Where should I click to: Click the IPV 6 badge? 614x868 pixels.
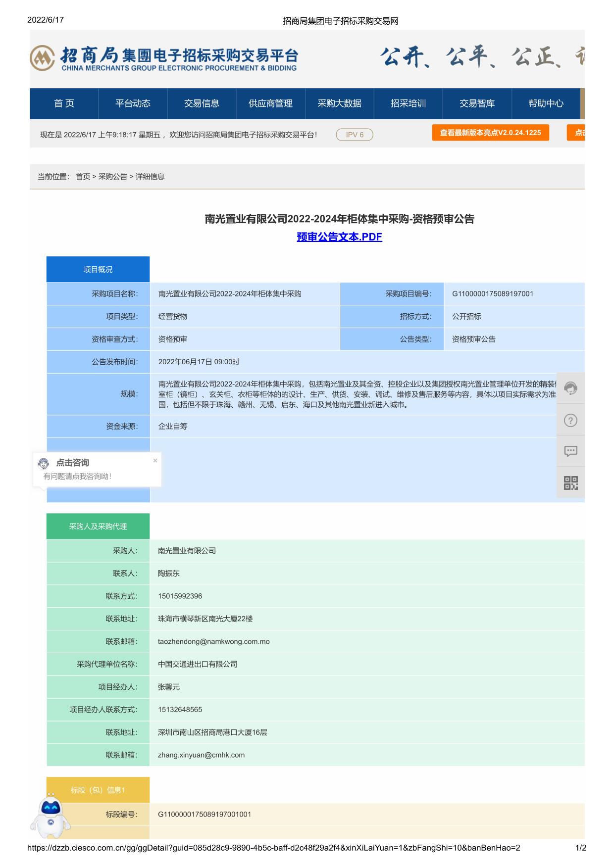pyautogui.click(x=355, y=135)
